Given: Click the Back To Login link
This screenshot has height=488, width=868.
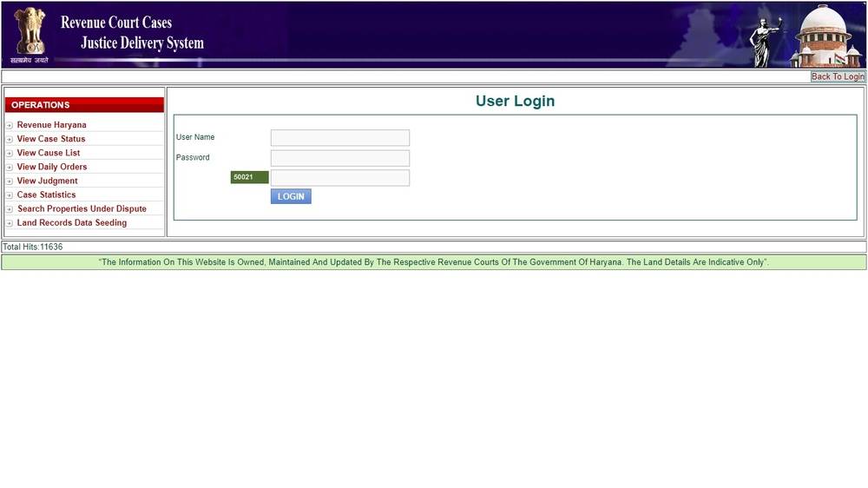Looking at the screenshot, I should tap(838, 76).
